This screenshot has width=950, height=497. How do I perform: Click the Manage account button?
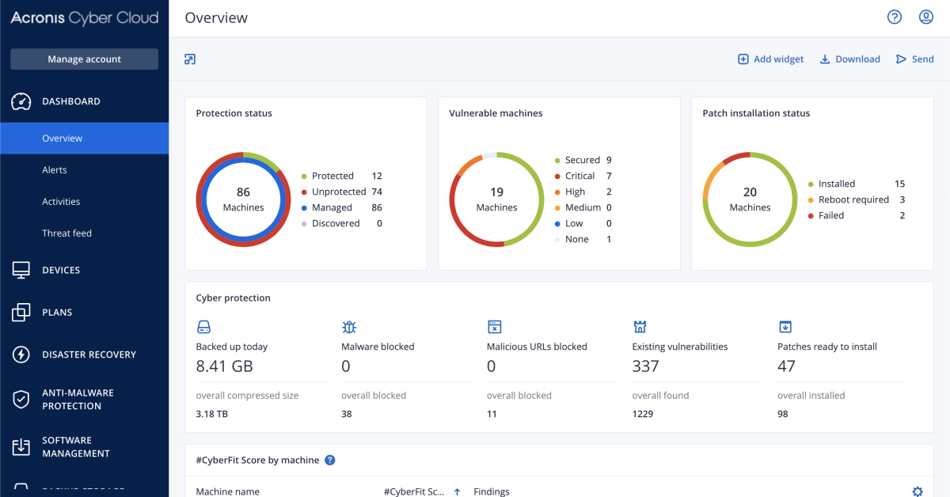coord(84,59)
